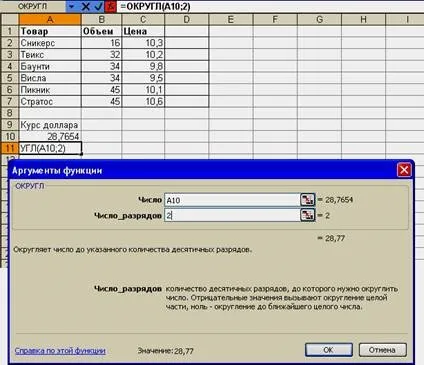Confirm formula with the green checkmark icon
The width and height of the screenshot is (424, 365).
point(98,6)
